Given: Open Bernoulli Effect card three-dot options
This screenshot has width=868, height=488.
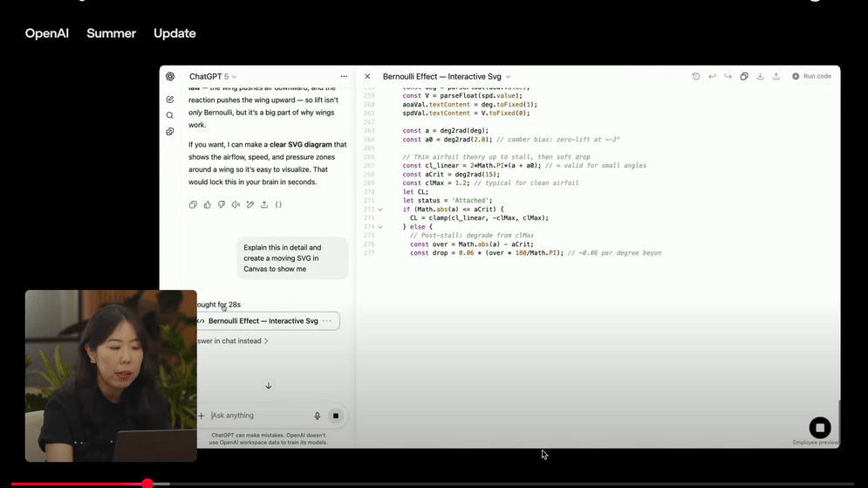Looking at the screenshot, I should pos(327,321).
